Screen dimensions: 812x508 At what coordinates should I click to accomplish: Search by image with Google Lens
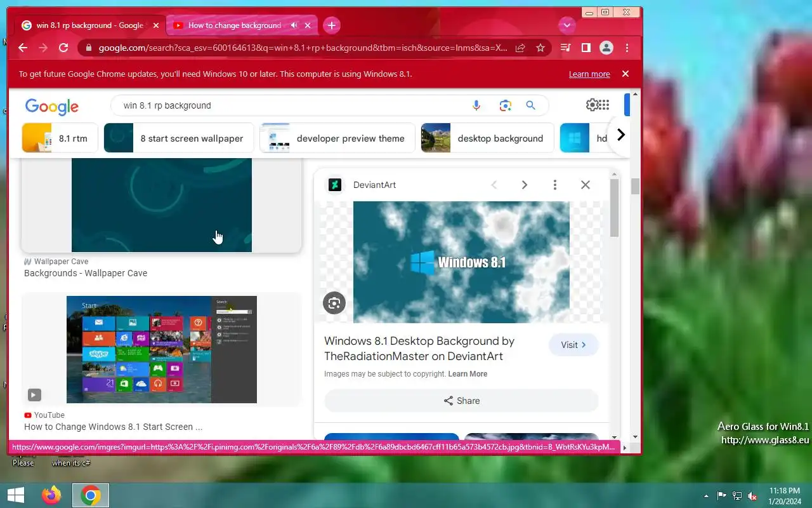point(505,105)
